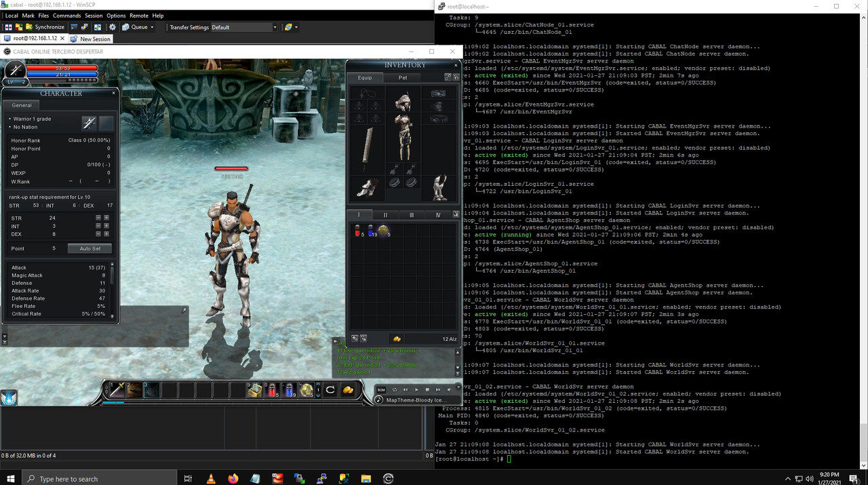Click the Auto Set button
The image size is (868, 485).
[90, 248]
